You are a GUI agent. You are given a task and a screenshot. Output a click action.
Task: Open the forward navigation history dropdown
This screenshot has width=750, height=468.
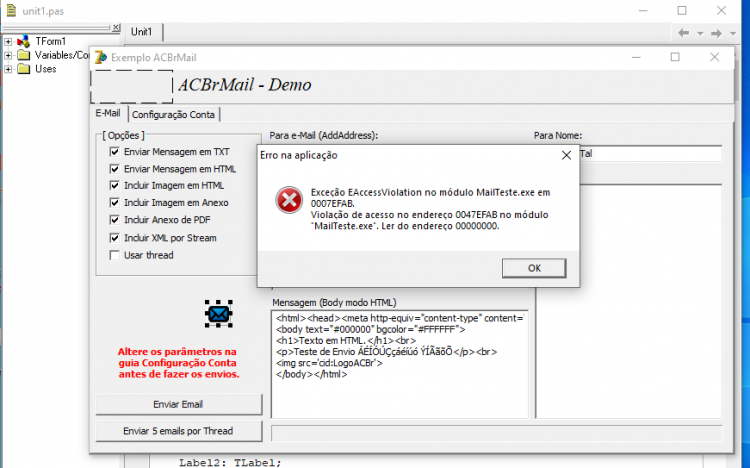point(733,33)
